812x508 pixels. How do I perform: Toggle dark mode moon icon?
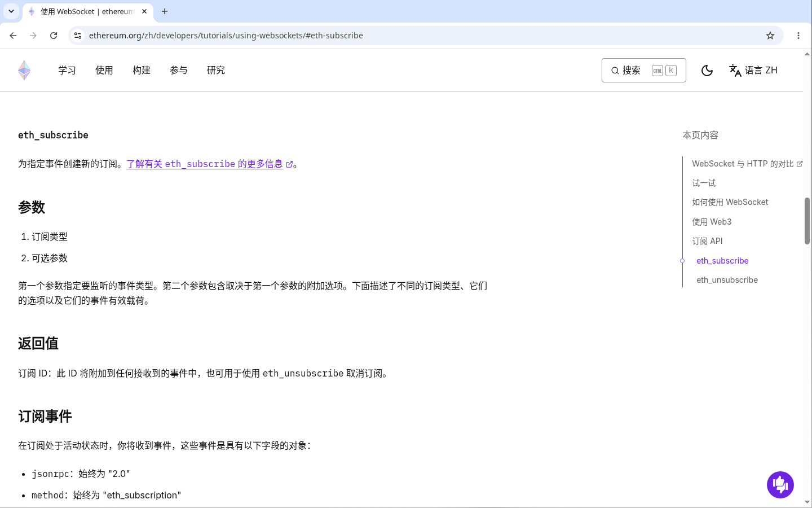(707, 71)
